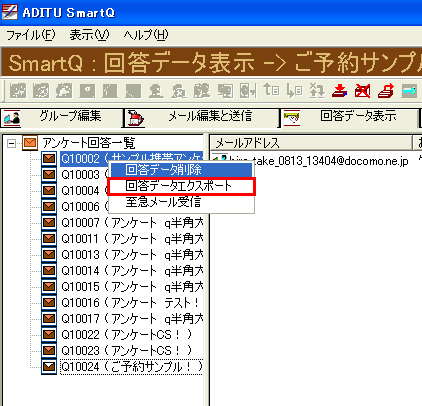The width and height of the screenshot is (422, 406).
Task: Click the ADITU SmartQ title bar icon
Action: (10, 12)
